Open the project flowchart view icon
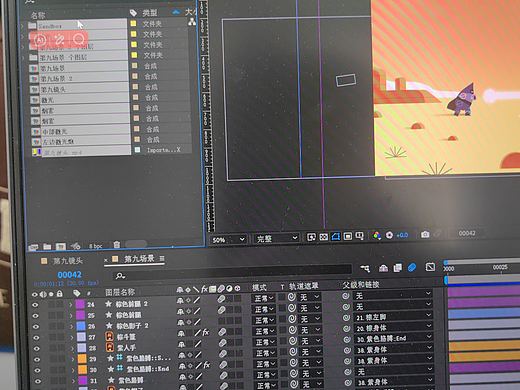 [x=192, y=22]
